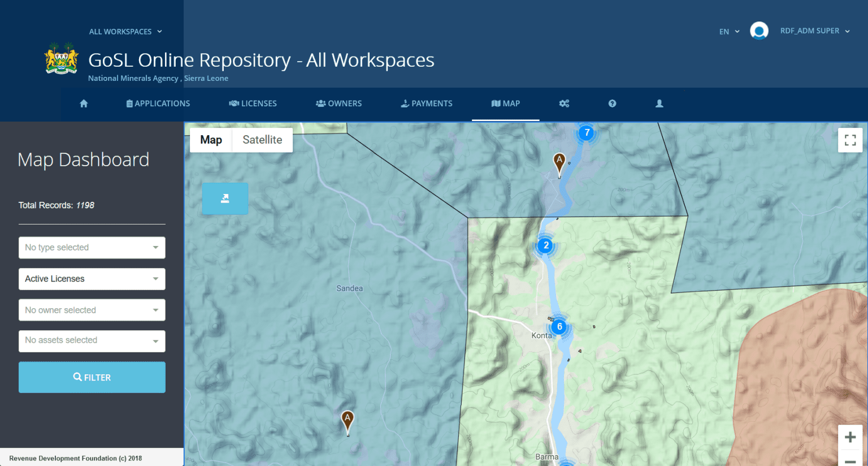This screenshot has height=466, width=868.
Task: Click the brown A marker near Sandea
Action: (348, 422)
